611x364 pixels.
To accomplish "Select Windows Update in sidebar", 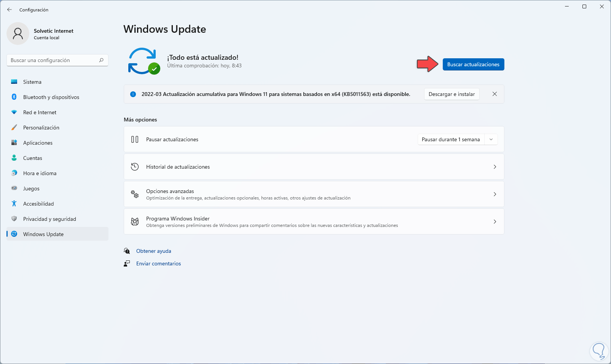I will click(x=57, y=234).
